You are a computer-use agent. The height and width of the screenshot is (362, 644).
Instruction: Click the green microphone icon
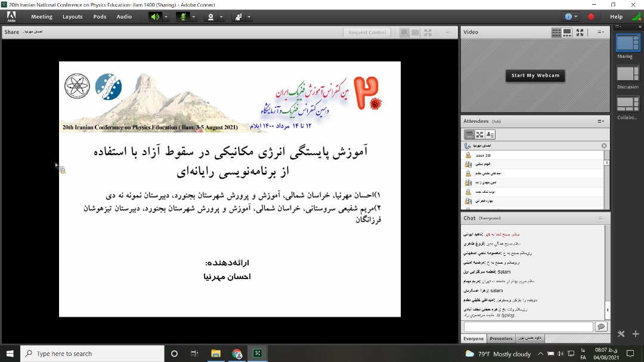coord(183,17)
